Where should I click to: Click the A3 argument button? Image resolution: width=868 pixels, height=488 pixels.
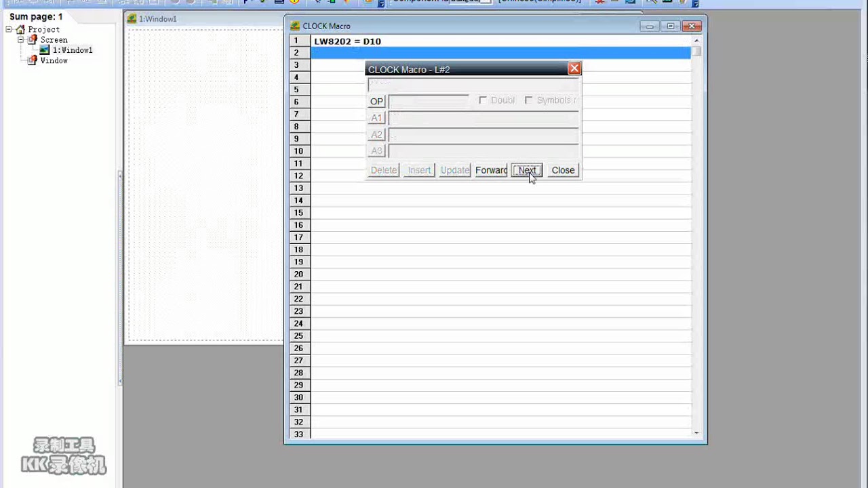376,150
